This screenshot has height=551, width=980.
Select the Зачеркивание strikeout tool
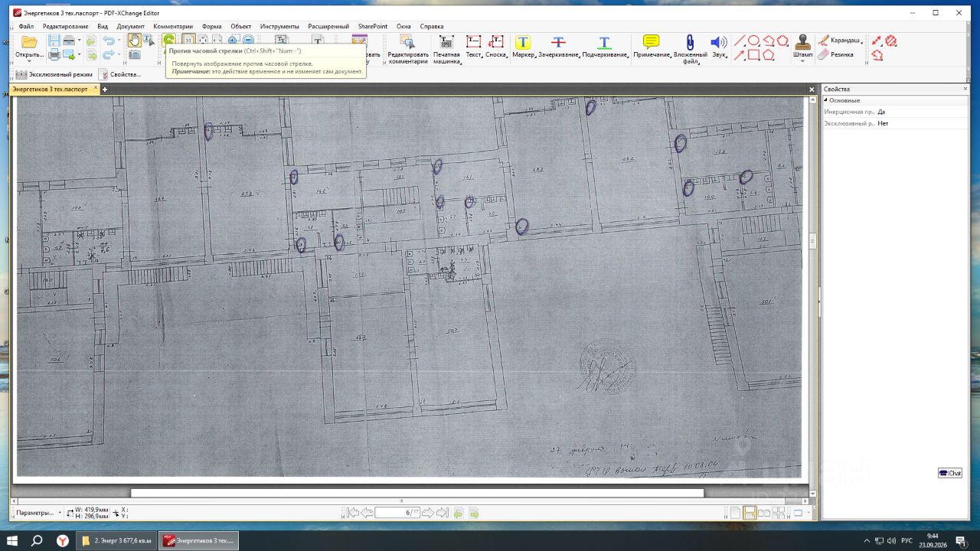(x=559, y=46)
